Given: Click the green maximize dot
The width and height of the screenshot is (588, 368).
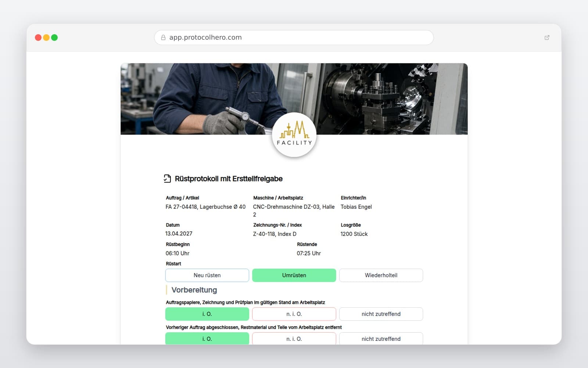Looking at the screenshot, I should click(54, 38).
